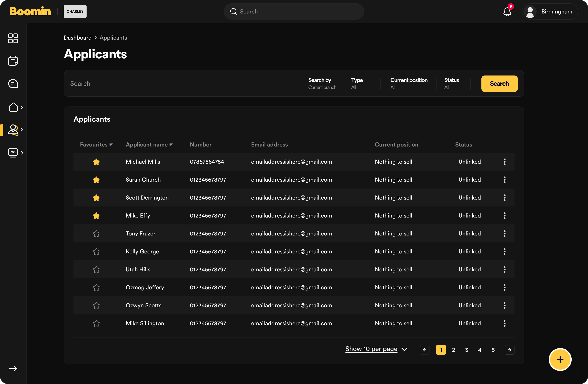The image size is (588, 384).
Task: Open row options for Kelly George
Action: pos(504,251)
